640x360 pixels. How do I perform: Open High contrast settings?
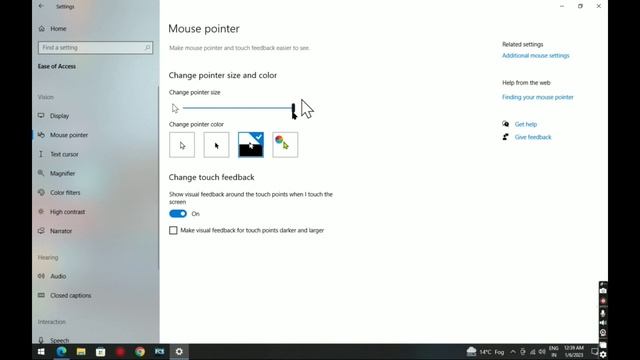point(67,212)
